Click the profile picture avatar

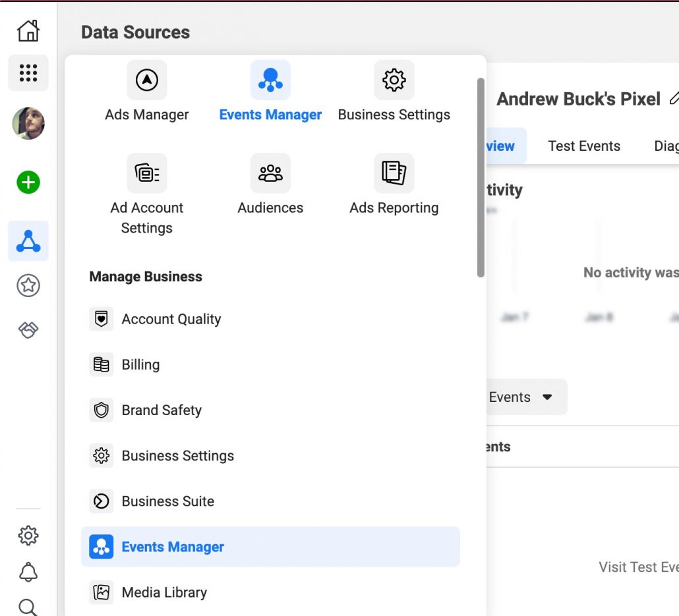click(x=28, y=124)
